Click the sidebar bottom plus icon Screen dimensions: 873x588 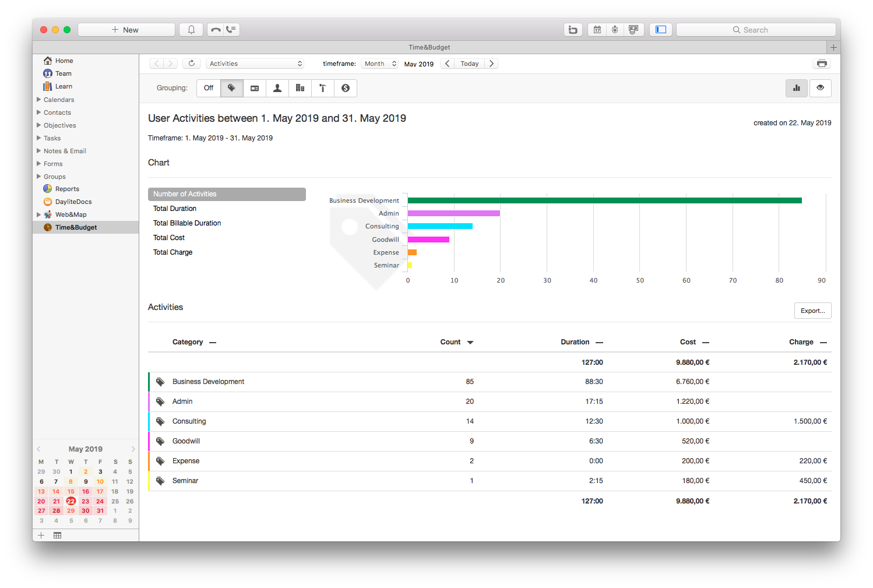click(x=41, y=535)
